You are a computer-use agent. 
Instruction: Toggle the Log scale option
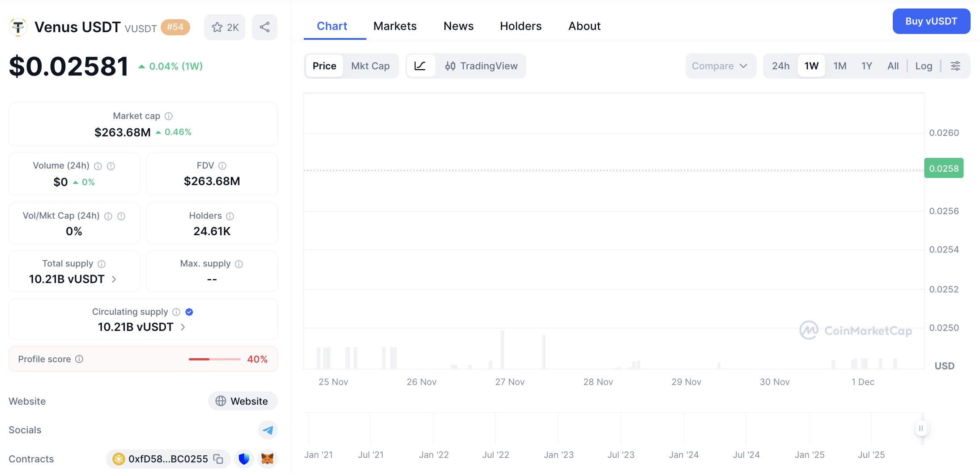[924, 66]
